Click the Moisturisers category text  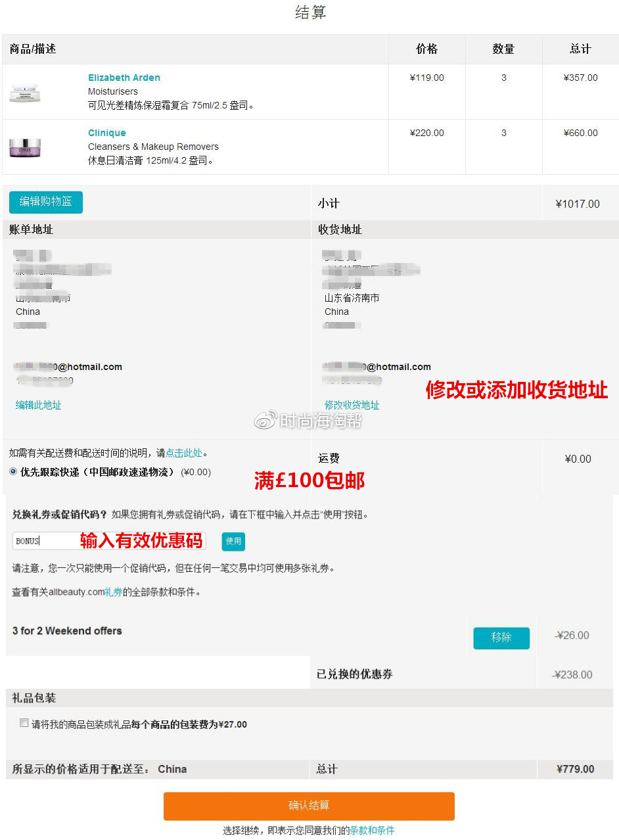(113, 91)
